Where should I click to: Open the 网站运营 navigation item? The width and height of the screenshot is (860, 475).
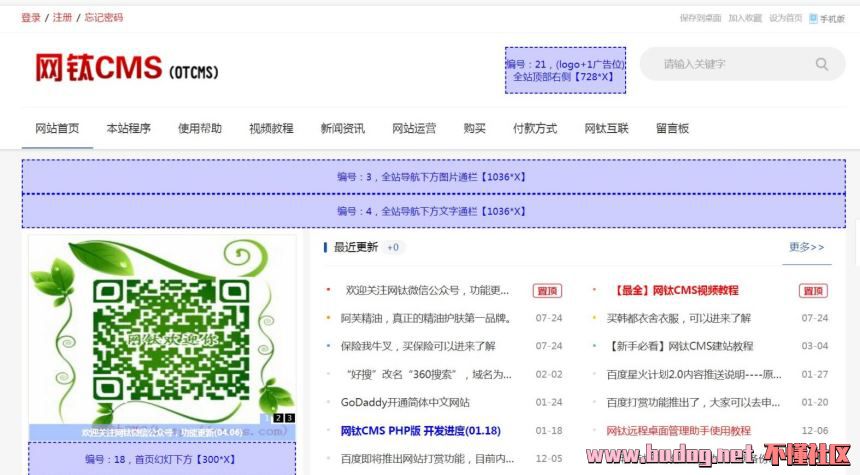point(414,128)
